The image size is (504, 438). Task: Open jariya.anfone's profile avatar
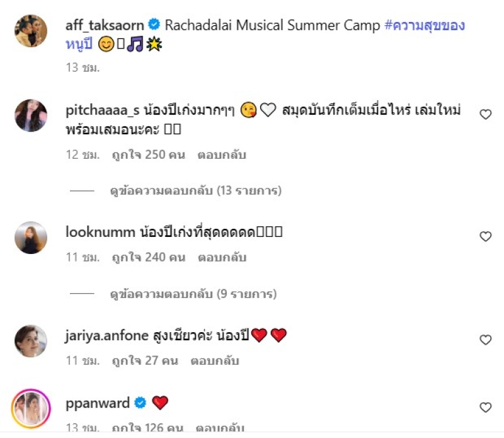pos(31,341)
